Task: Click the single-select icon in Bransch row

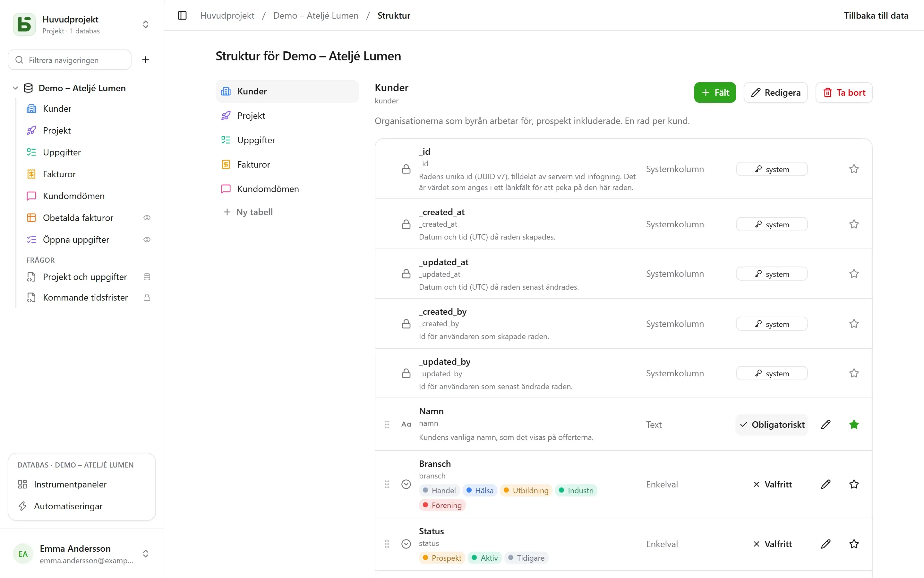Action: pyautogui.click(x=406, y=484)
